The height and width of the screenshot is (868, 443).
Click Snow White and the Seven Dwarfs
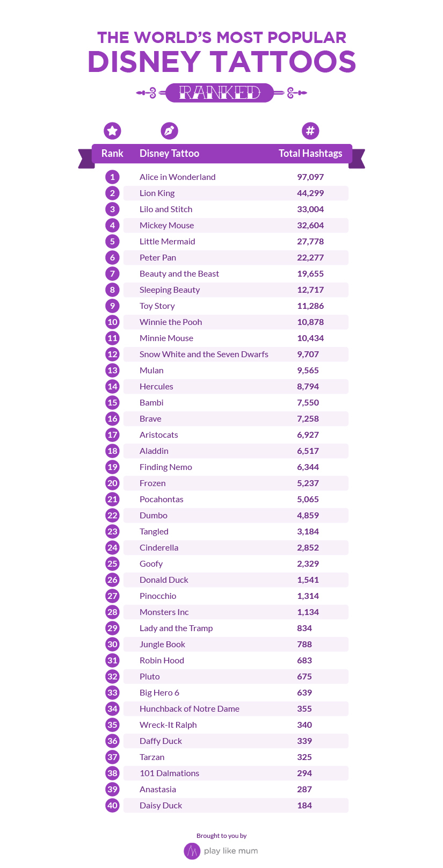coord(204,354)
